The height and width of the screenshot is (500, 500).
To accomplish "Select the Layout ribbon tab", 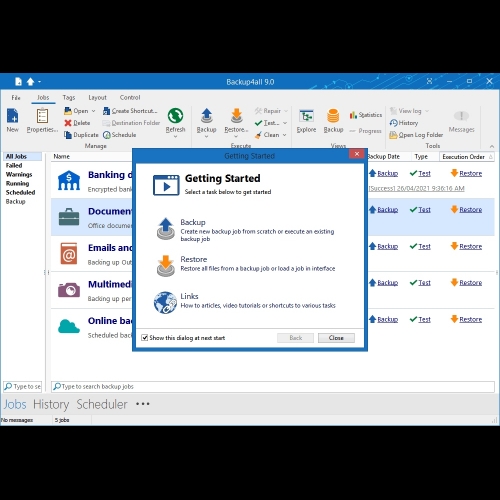I will tap(97, 98).
